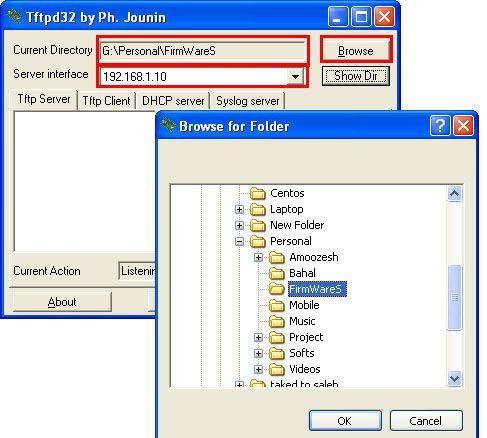This screenshot has height=438, width=487.
Task: Close the Browse for Folder dialog
Action: [463, 126]
